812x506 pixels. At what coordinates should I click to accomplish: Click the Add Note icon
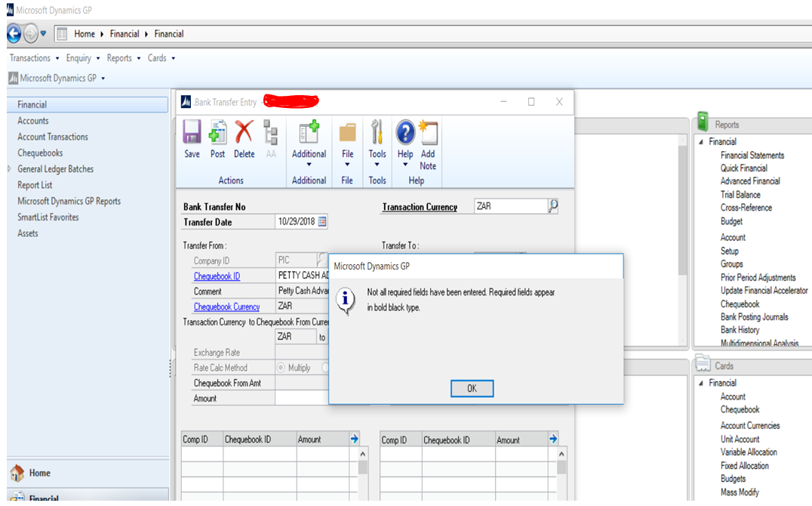pos(428,133)
